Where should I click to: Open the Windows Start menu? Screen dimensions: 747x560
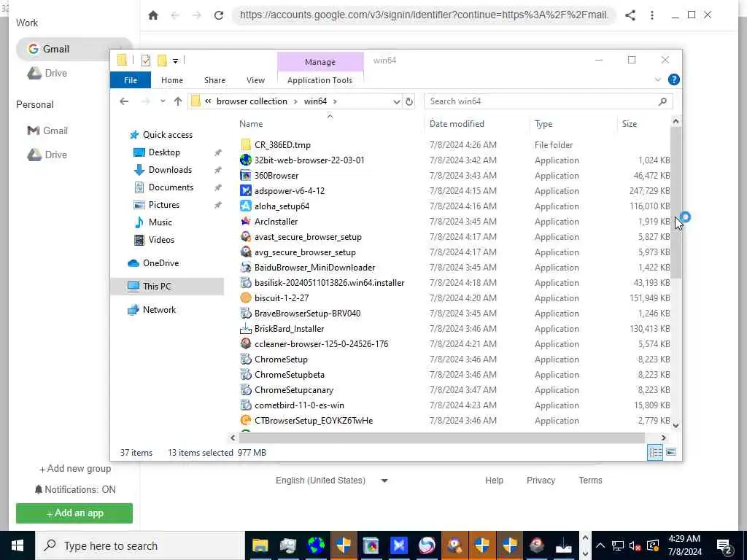point(18,545)
